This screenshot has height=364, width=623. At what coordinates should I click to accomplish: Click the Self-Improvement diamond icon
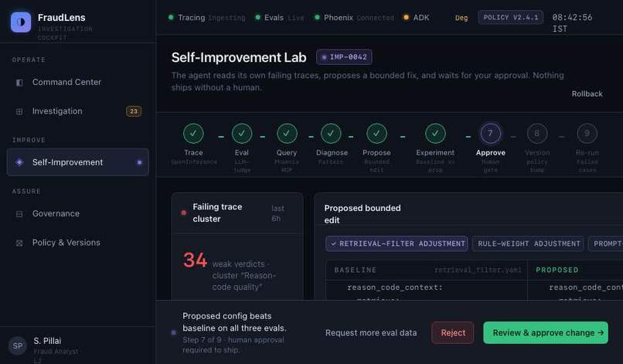pyautogui.click(x=19, y=162)
